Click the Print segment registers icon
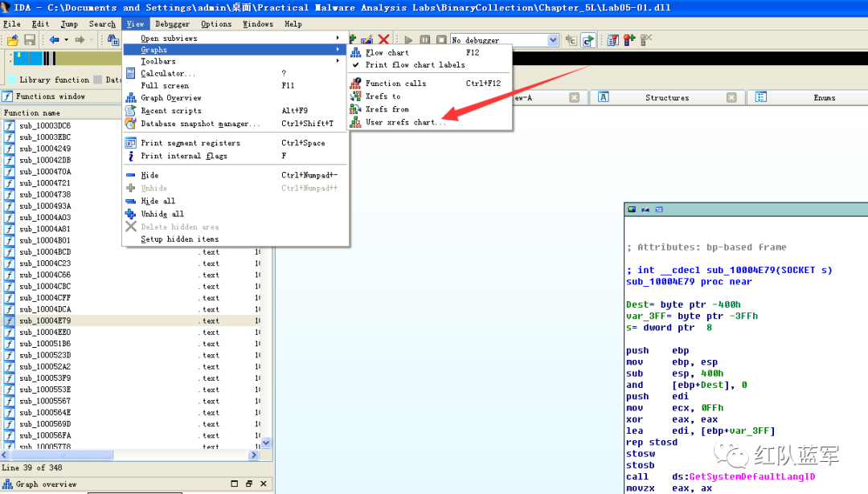The image size is (868, 494). pos(131,143)
